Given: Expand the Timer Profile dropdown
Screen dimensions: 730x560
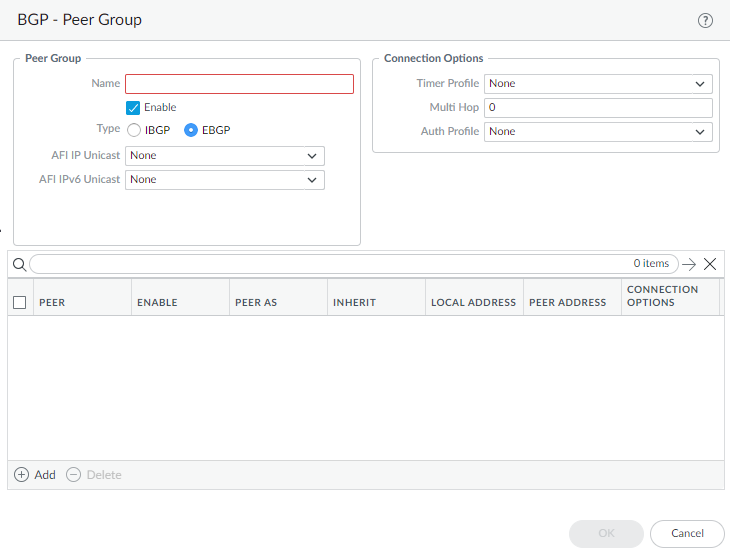Looking at the screenshot, I should point(598,84).
